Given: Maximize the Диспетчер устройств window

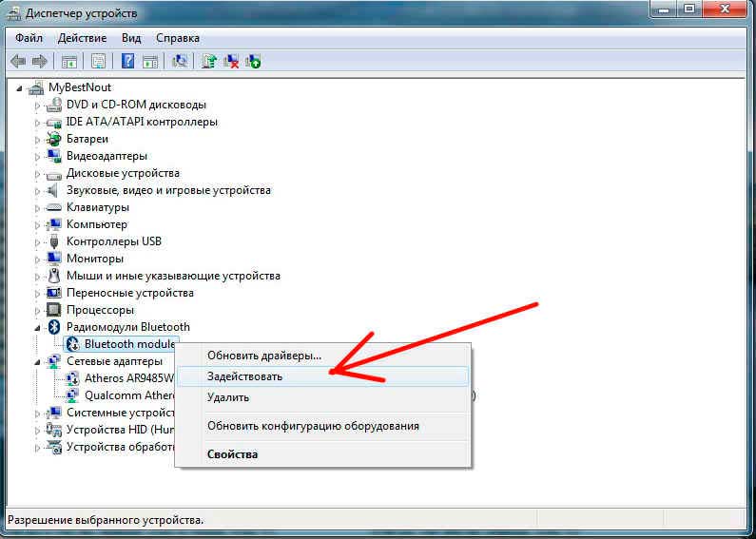Looking at the screenshot, I should point(689,10).
